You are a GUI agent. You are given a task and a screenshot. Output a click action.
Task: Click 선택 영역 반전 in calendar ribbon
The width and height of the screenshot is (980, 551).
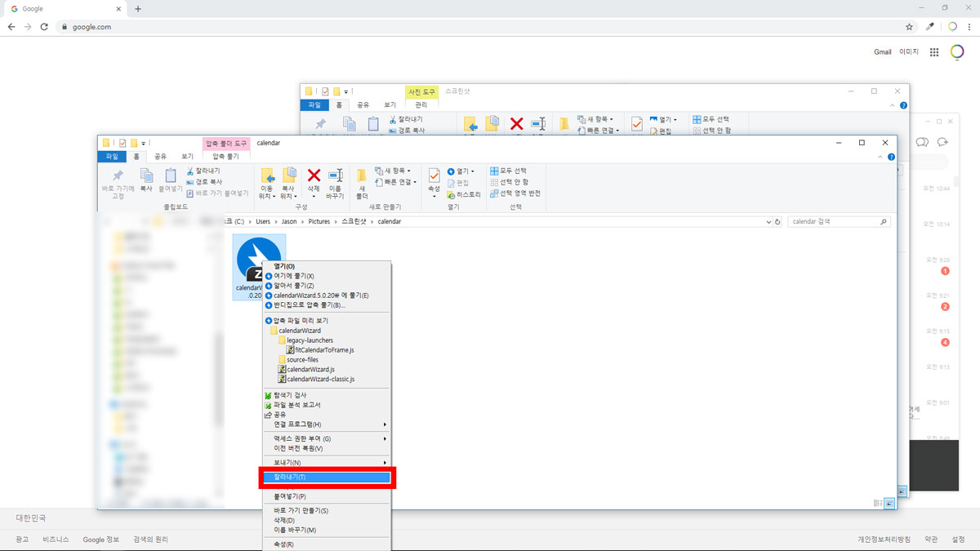515,193
